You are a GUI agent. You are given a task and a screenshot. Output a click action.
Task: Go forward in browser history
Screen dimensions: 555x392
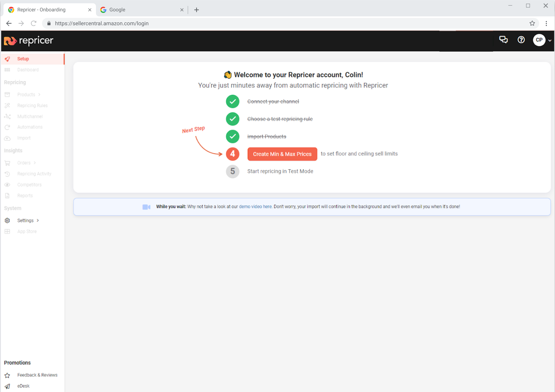click(x=21, y=24)
